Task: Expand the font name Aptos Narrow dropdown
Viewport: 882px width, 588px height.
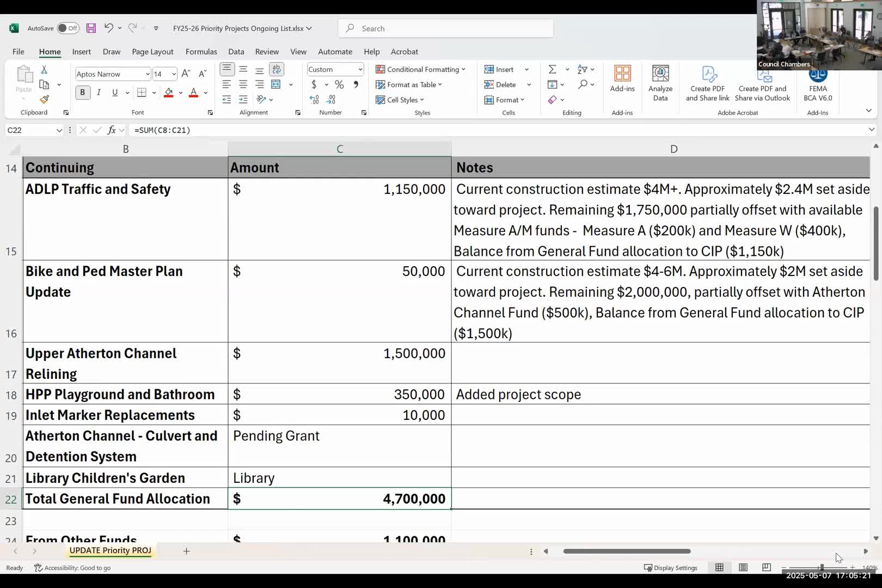Action: pyautogui.click(x=147, y=74)
